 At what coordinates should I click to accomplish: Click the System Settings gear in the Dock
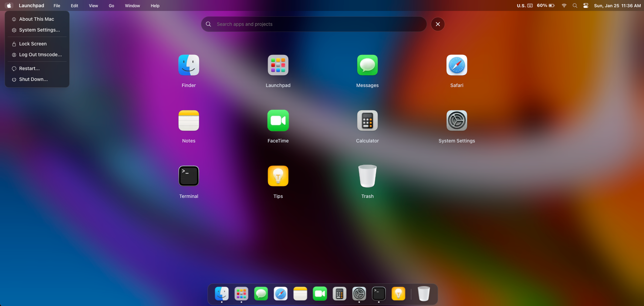click(x=359, y=293)
